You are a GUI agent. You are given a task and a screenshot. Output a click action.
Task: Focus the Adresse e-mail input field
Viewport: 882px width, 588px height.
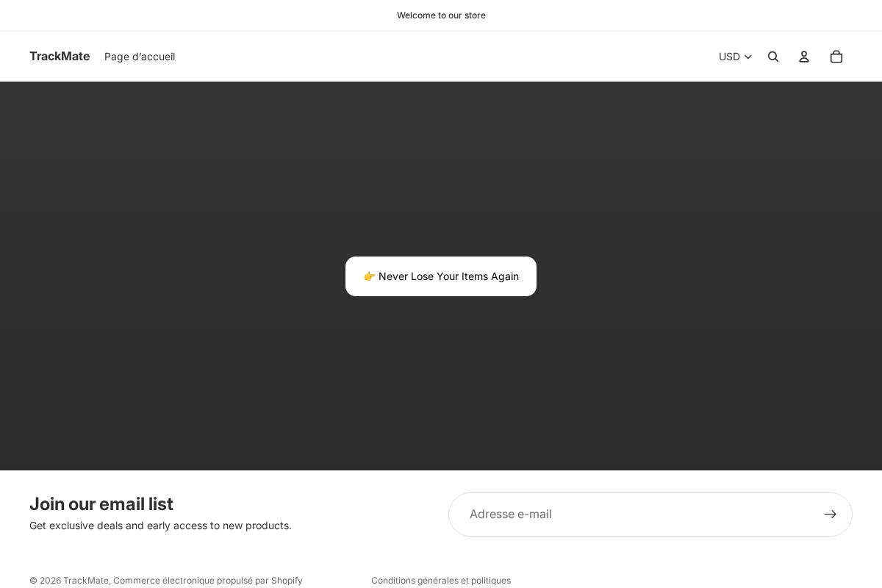[632, 514]
